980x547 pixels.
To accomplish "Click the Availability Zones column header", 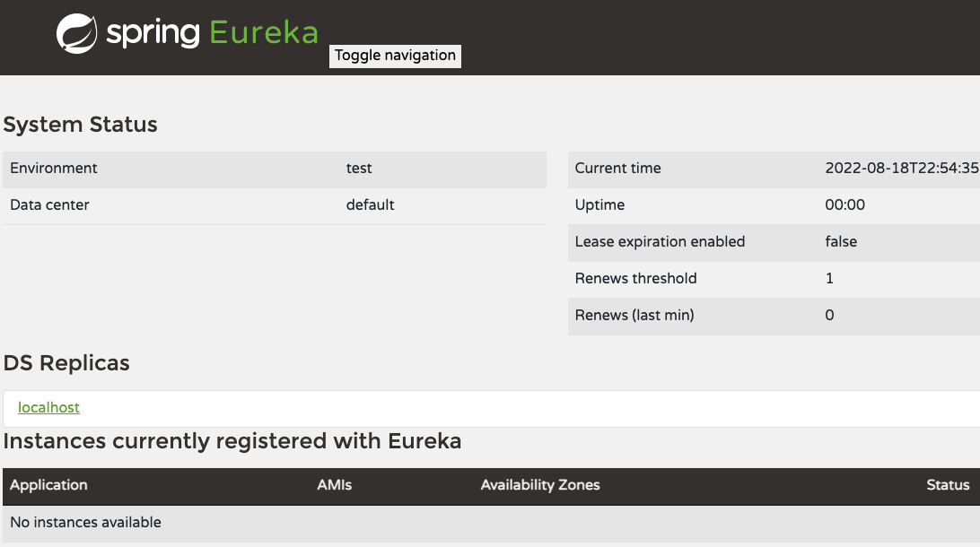I will (x=540, y=485).
